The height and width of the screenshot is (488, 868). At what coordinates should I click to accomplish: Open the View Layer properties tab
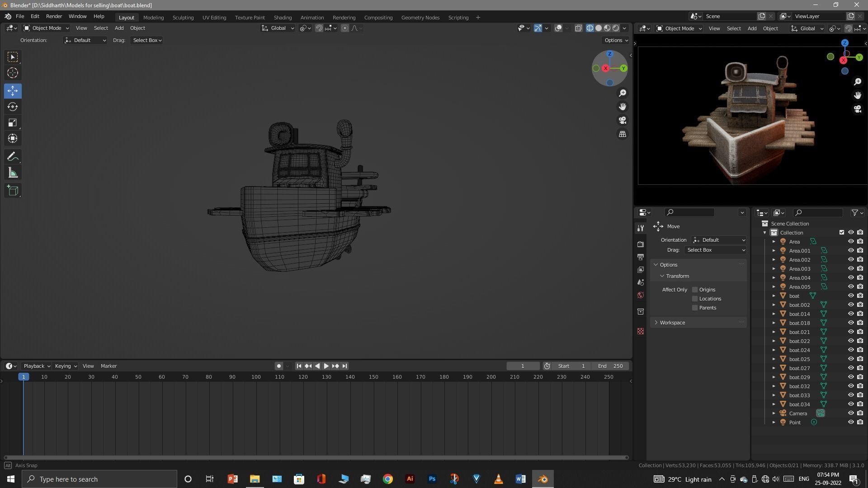click(x=641, y=270)
